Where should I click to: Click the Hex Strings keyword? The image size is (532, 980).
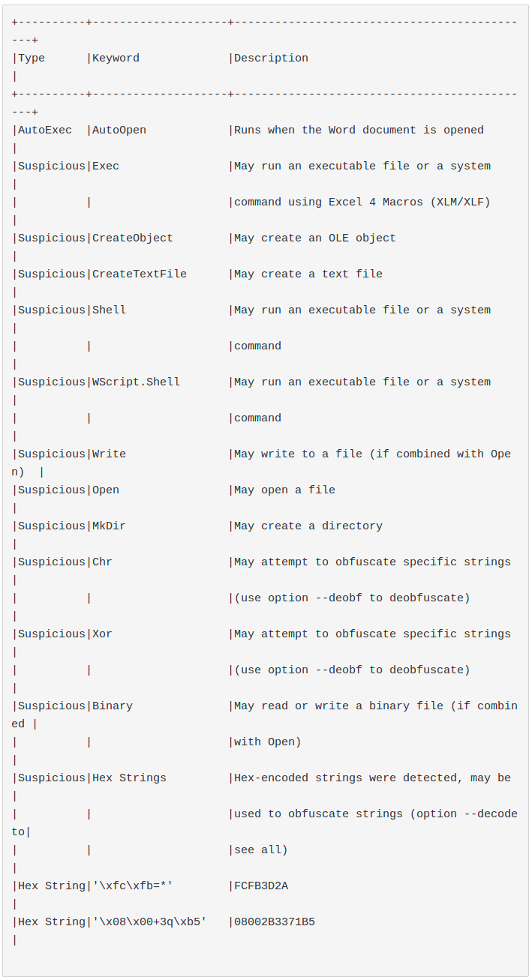(x=129, y=778)
